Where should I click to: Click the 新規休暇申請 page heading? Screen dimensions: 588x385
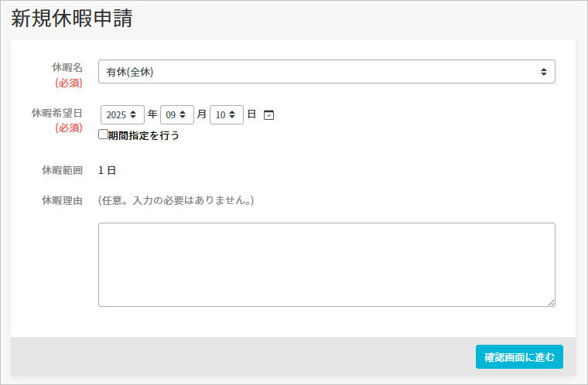pyautogui.click(x=71, y=19)
